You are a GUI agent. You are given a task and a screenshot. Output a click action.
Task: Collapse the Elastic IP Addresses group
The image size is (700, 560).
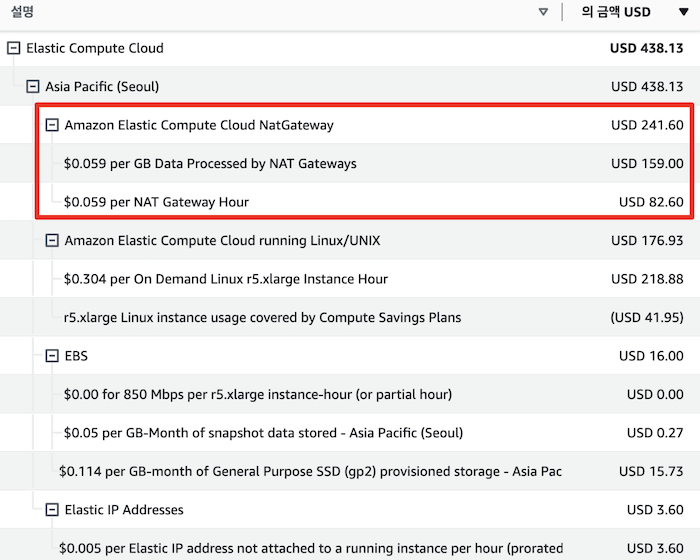(x=52, y=510)
